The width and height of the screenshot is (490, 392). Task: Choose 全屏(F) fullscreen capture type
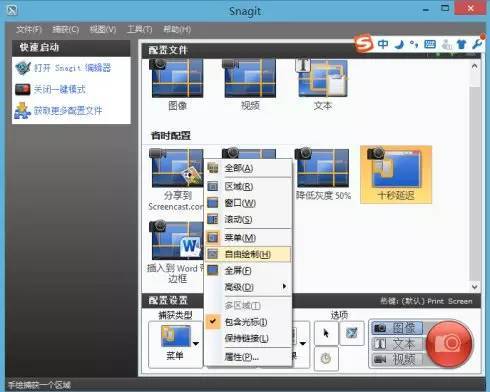[x=248, y=271]
